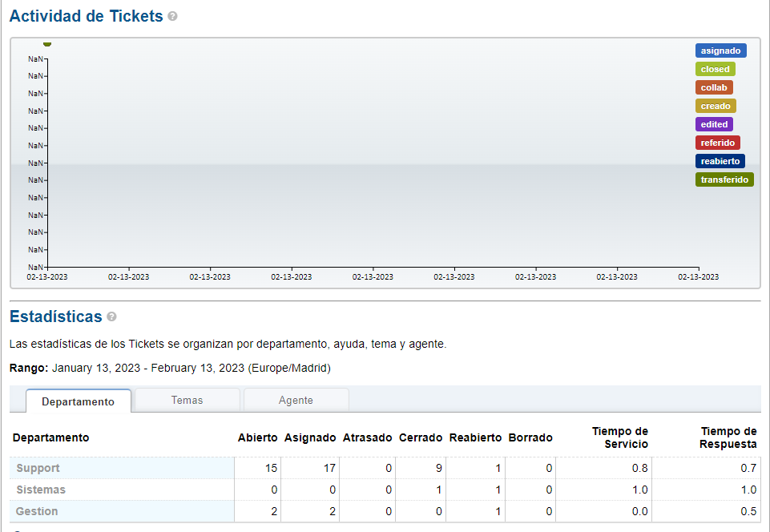Open the Agente statistics tab
The height and width of the screenshot is (532, 770).
tap(296, 400)
